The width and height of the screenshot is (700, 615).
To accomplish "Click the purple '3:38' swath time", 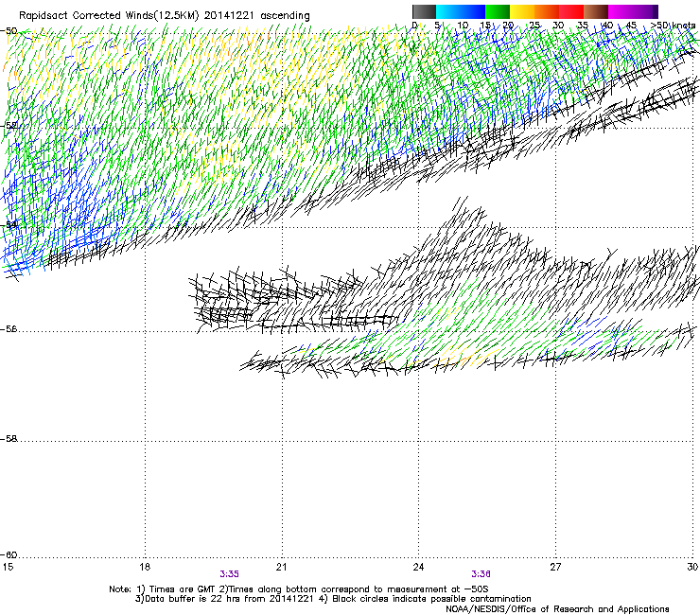I will [x=481, y=574].
